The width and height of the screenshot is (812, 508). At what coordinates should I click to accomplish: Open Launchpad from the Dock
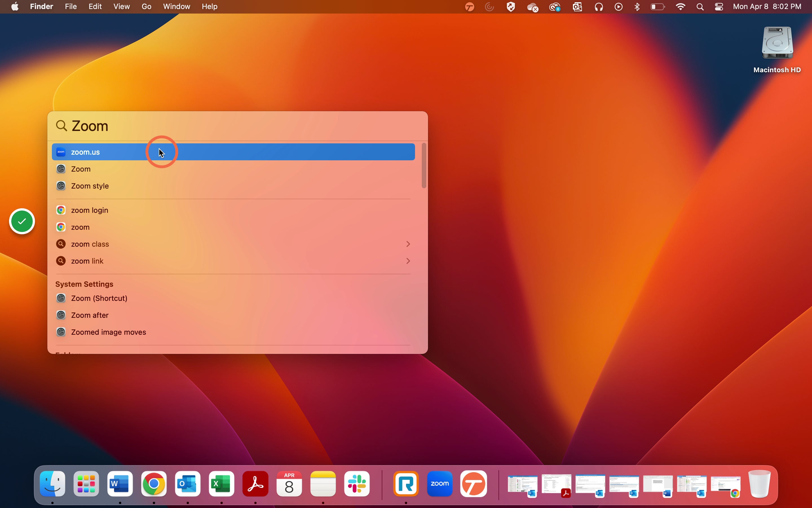point(86,484)
